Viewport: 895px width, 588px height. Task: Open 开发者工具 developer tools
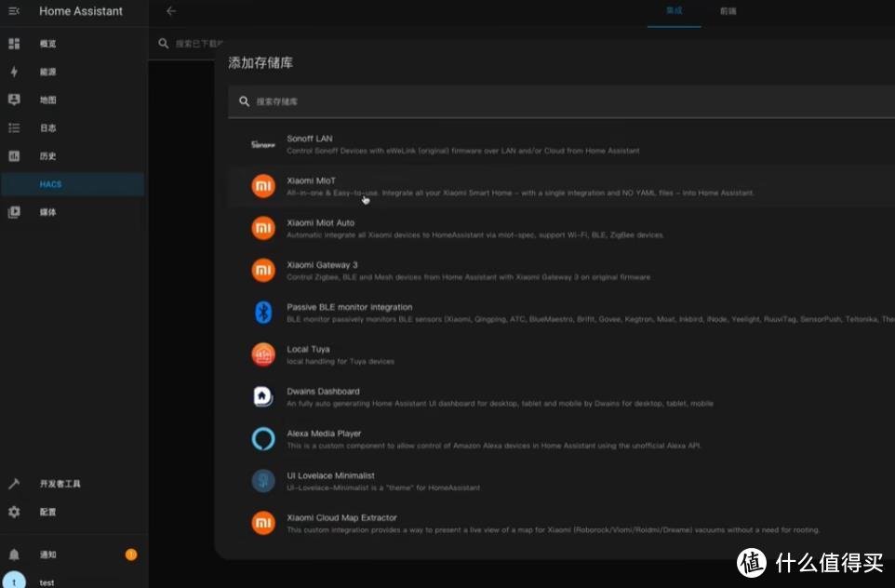pyautogui.click(x=60, y=484)
